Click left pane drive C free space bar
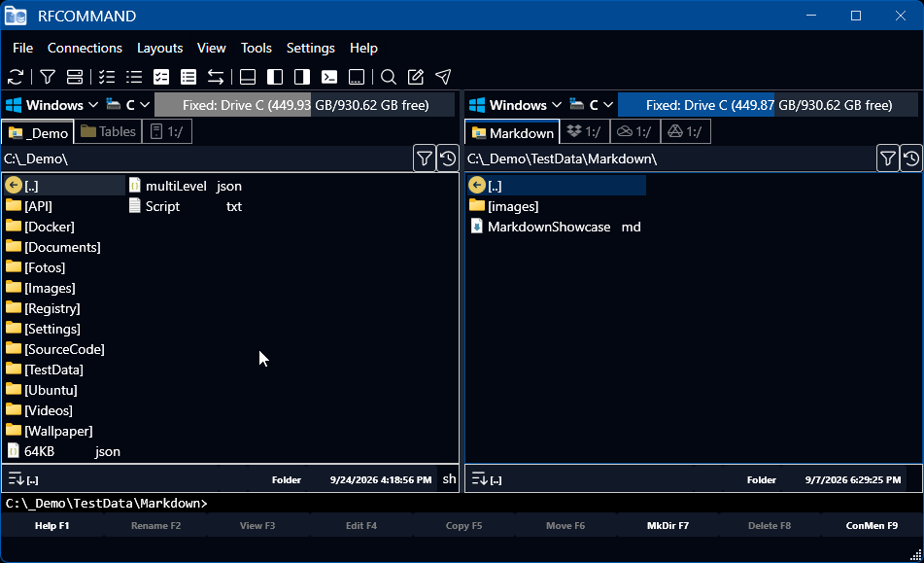Image resolution: width=924 pixels, height=563 pixels. (305, 105)
